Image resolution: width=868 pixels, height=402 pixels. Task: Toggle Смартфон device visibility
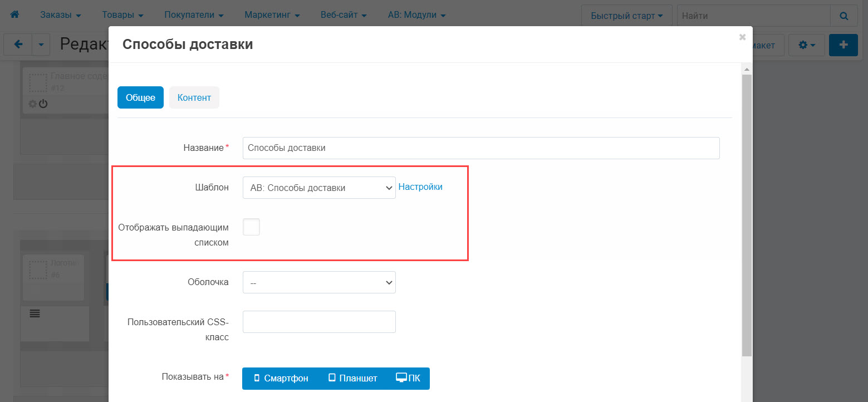(281, 378)
